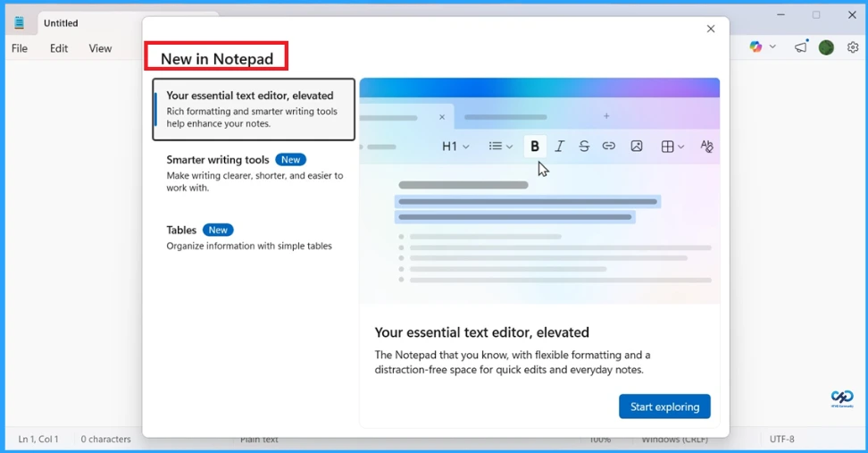This screenshot has width=868, height=453.
Task: Click the UTF-8 encoding status entry
Action: coord(781,440)
